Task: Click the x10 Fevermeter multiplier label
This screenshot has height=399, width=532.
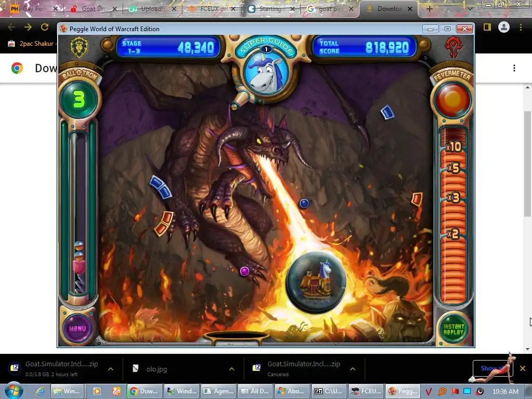Action: (x=454, y=147)
